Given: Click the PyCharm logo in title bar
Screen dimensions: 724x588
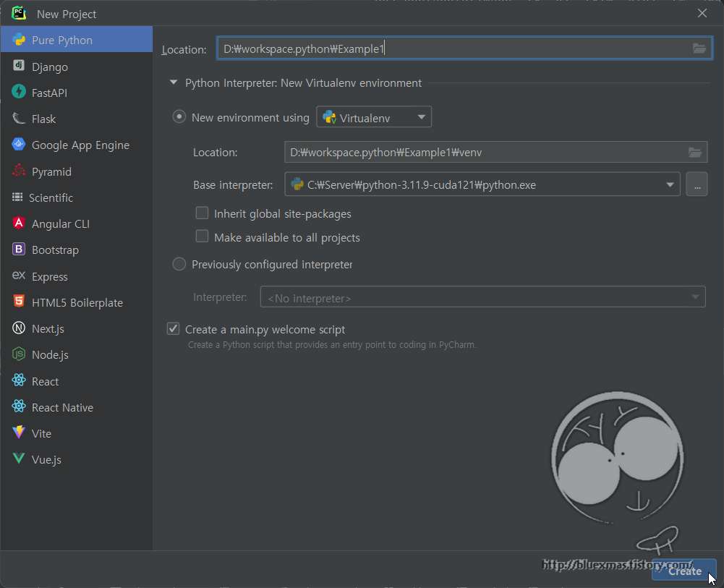Looking at the screenshot, I should pos(19,13).
